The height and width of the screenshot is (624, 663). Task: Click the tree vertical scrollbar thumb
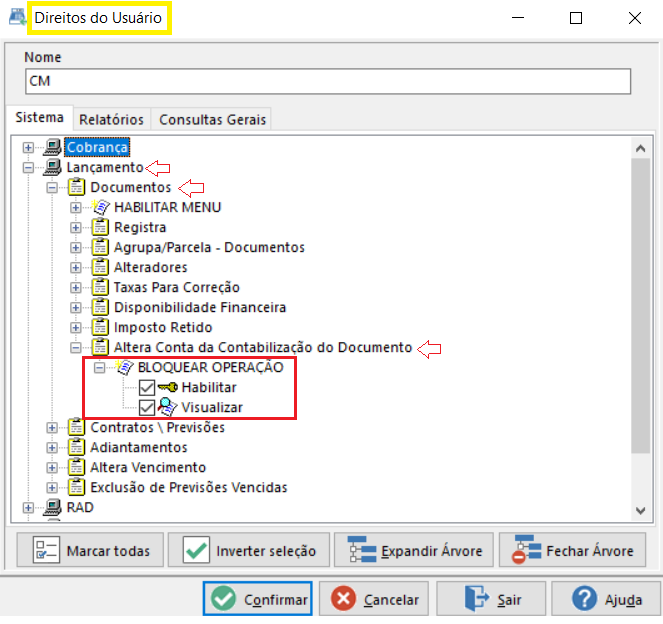pos(641,306)
